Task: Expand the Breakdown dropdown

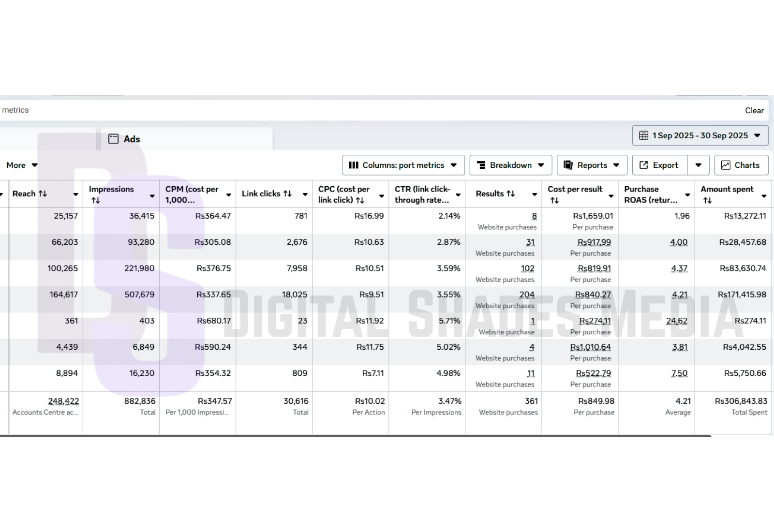Action: (x=510, y=165)
